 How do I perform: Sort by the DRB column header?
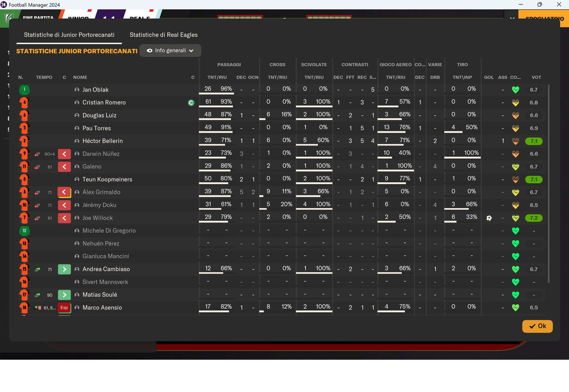pos(435,77)
